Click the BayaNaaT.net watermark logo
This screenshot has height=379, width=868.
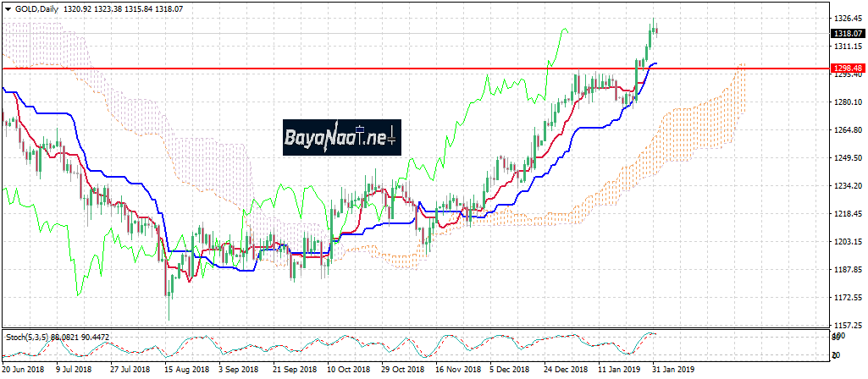click(x=341, y=135)
